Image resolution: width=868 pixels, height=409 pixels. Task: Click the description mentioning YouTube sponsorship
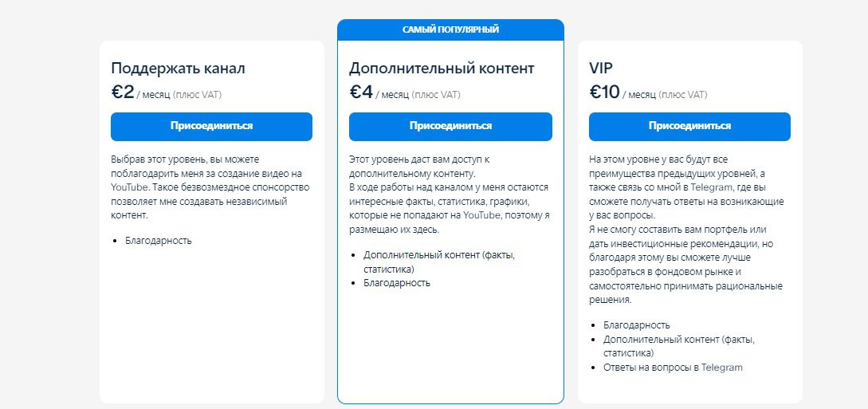(210, 187)
